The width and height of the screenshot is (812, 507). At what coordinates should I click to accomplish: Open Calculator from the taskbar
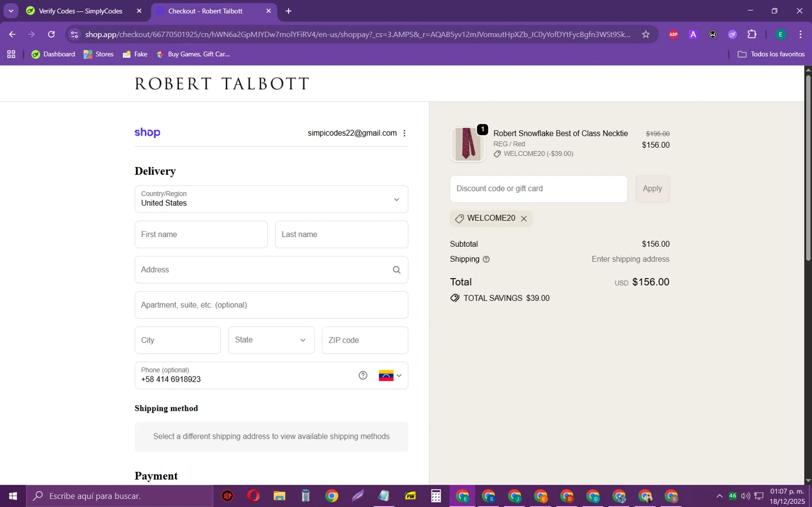coord(436,496)
